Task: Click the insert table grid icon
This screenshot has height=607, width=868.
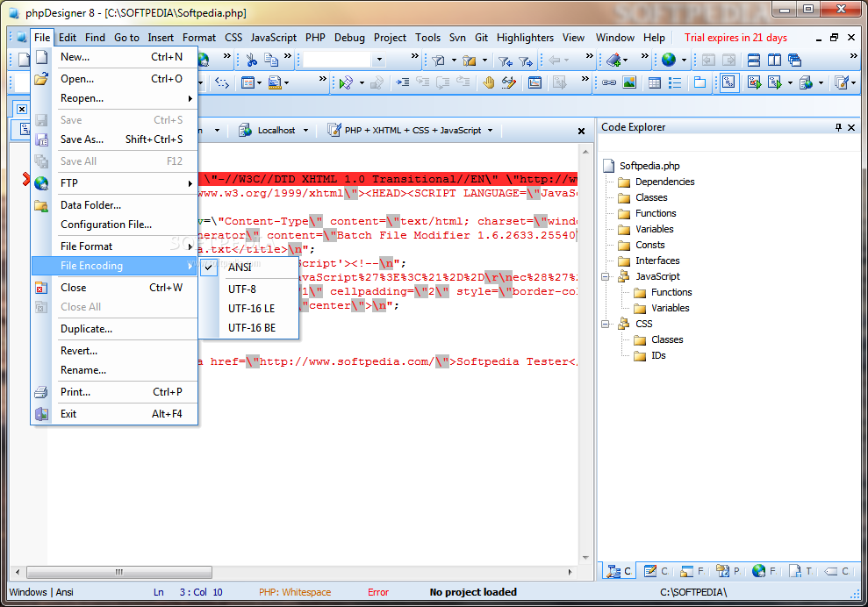Action: click(x=655, y=83)
